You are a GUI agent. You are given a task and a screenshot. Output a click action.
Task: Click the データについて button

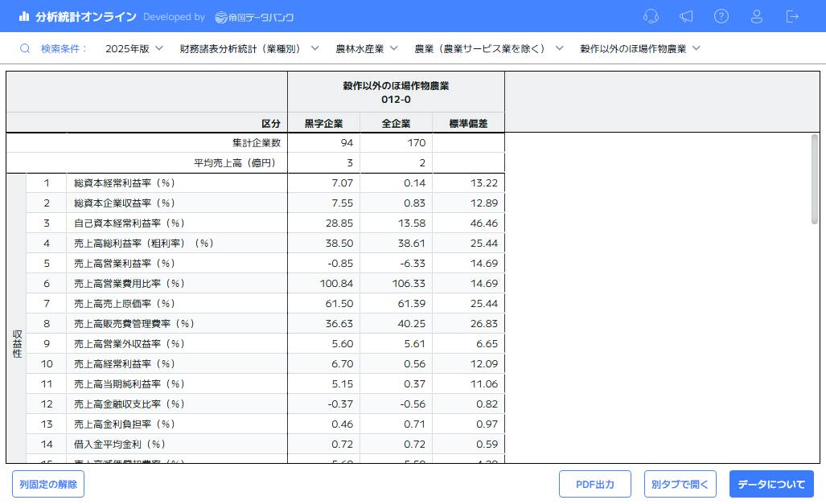point(771,484)
